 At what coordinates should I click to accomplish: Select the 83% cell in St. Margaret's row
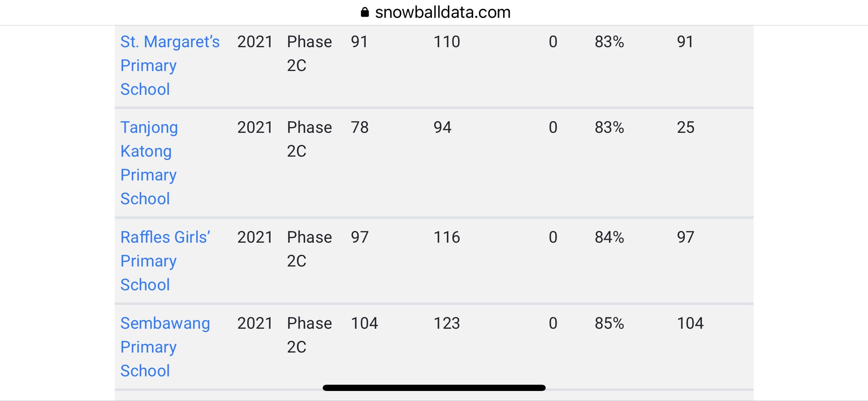point(609,42)
